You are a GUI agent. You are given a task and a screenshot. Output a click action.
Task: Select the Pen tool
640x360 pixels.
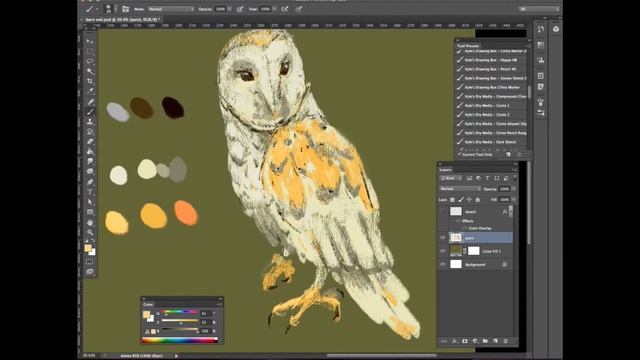90,182
